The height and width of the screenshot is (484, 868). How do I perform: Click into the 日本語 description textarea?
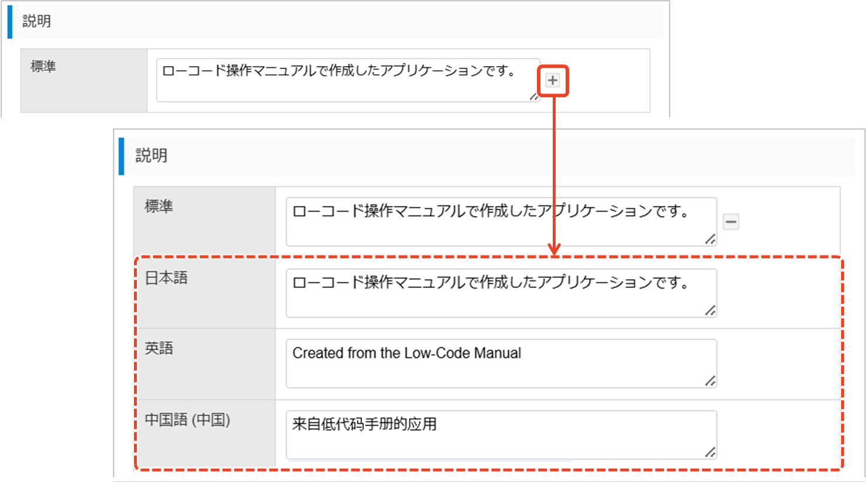tap(501, 293)
